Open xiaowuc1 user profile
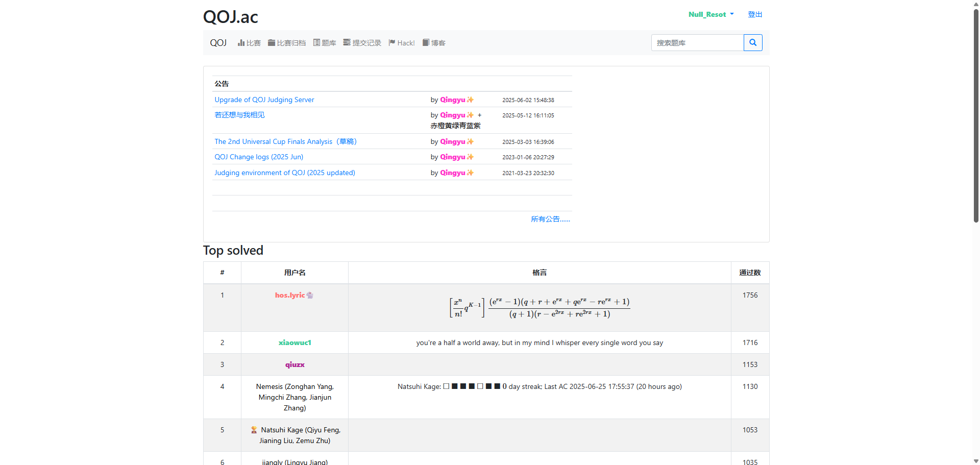The width and height of the screenshot is (980, 465). pyautogui.click(x=295, y=342)
